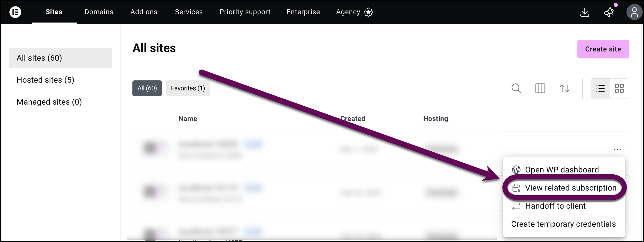The height and width of the screenshot is (242, 644).
Task: Open the downloads icon in top bar
Action: 585,12
